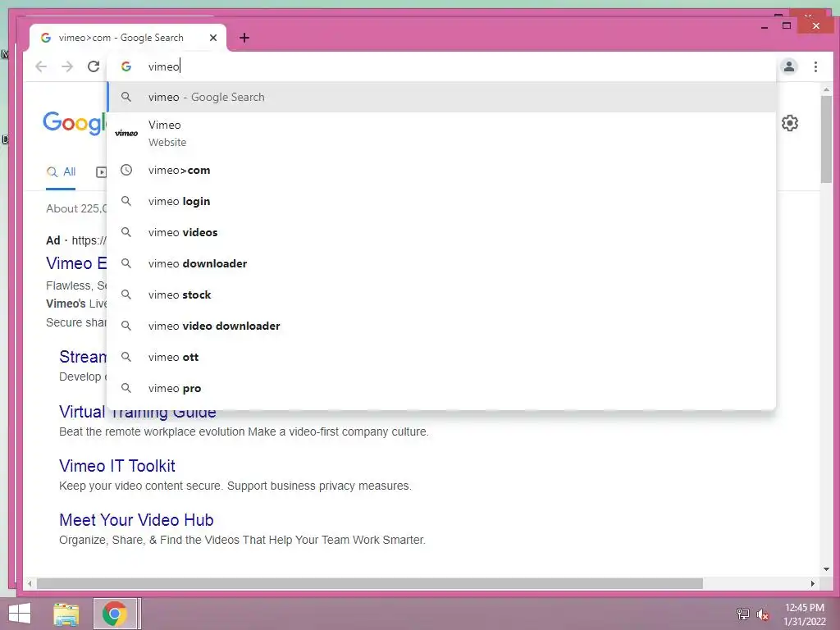The image size is (840, 630).
Task: Click the scroll right arrow
Action: (x=813, y=583)
